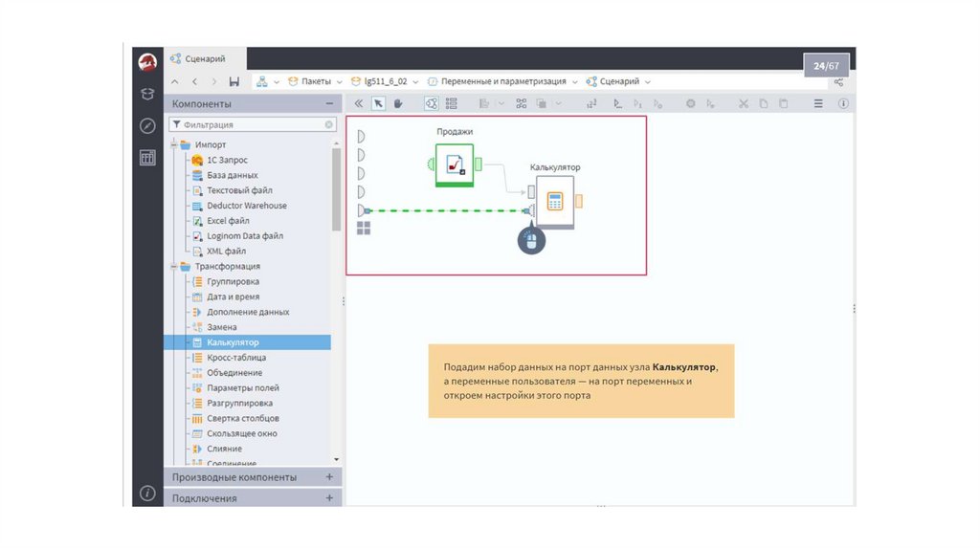Select Excel файл import component
The image size is (980, 549).
pos(228,221)
